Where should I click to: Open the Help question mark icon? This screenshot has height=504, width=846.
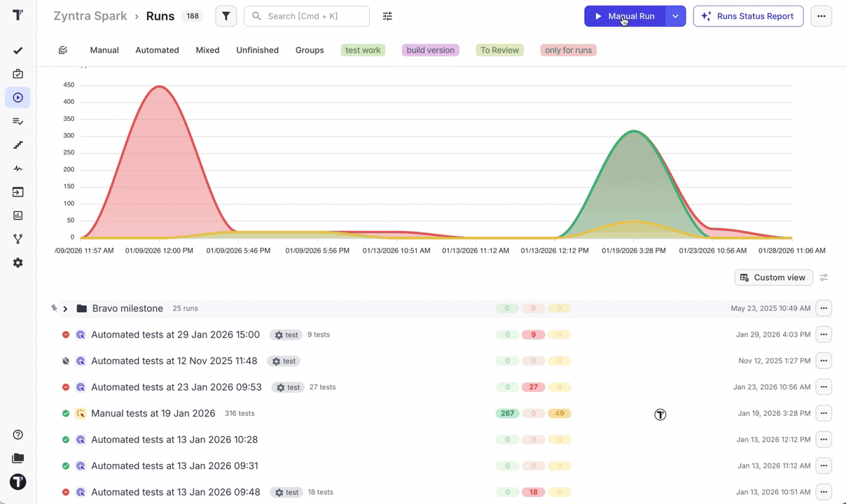tap(18, 435)
